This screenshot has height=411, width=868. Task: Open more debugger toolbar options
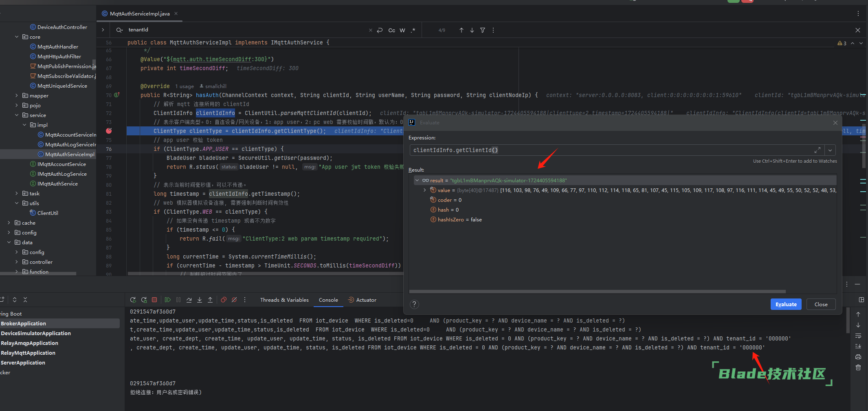pyautogui.click(x=245, y=300)
